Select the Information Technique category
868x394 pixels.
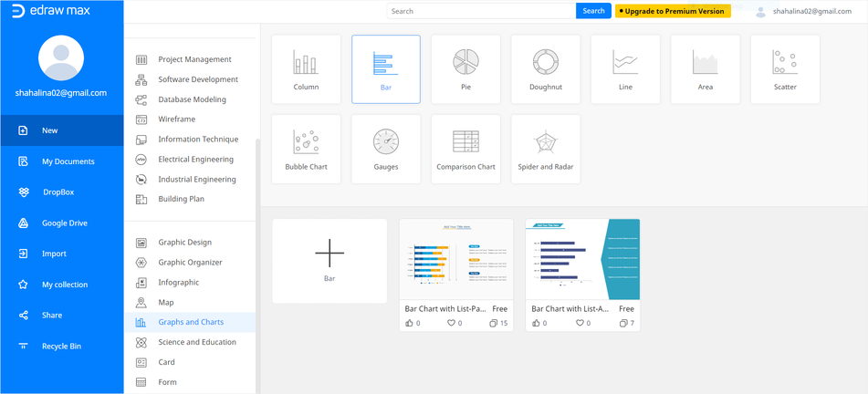(190, 139)
